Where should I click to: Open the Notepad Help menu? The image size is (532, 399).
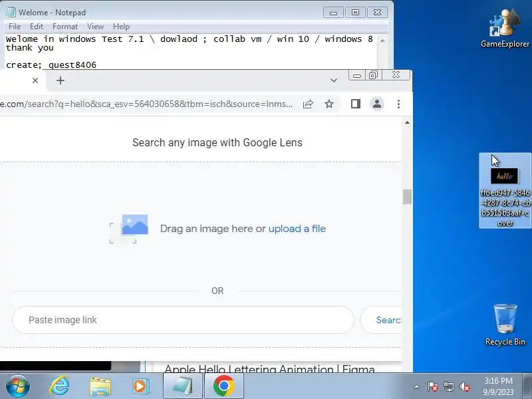(121, 27)
